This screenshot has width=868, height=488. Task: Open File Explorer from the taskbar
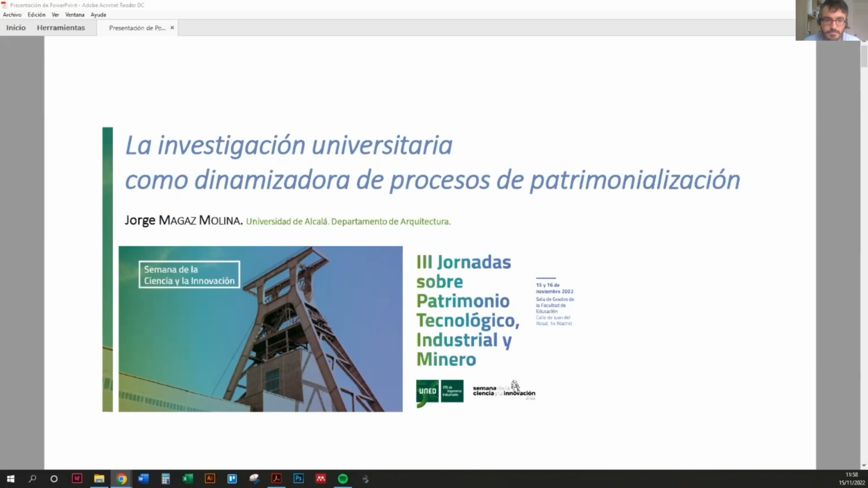pos(99,479)
